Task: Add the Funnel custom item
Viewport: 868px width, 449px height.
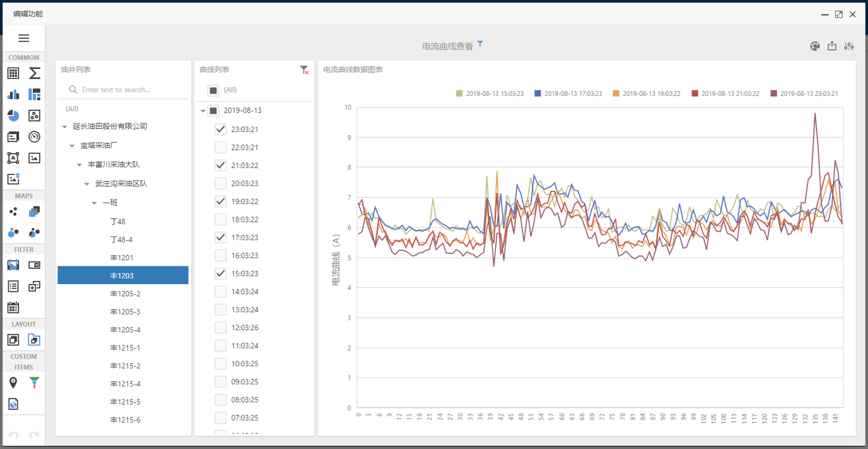Action: (x=35, y=383)
